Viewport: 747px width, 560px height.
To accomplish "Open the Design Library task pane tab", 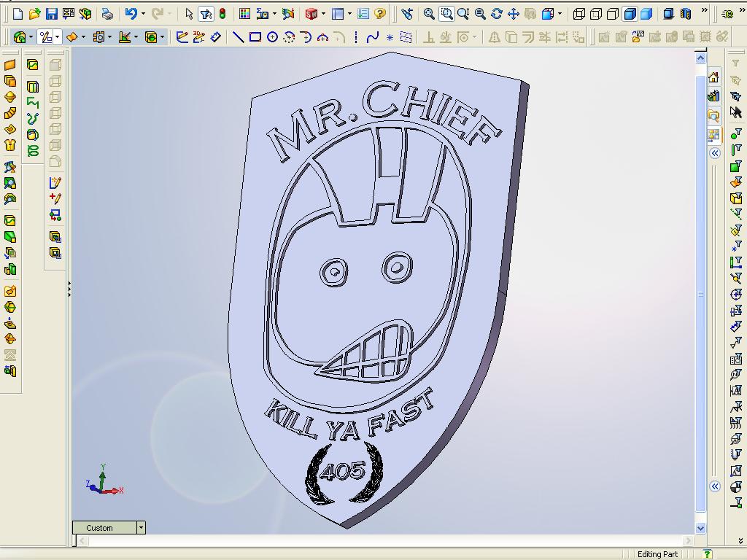I will pos(713,96).
